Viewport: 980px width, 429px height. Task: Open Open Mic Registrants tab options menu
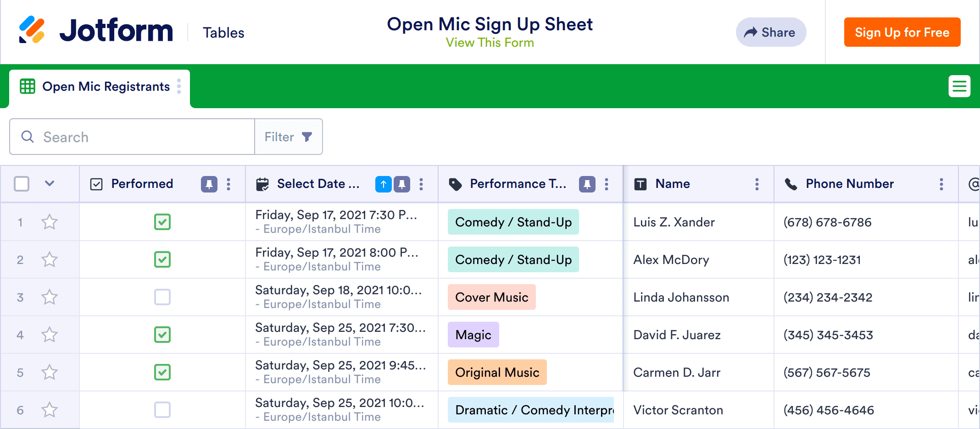pos(179,86)
